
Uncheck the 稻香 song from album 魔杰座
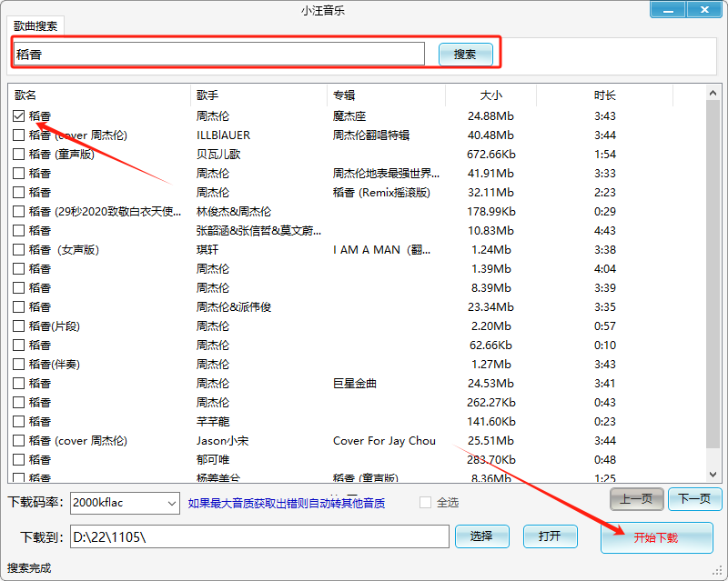(19, 116)
